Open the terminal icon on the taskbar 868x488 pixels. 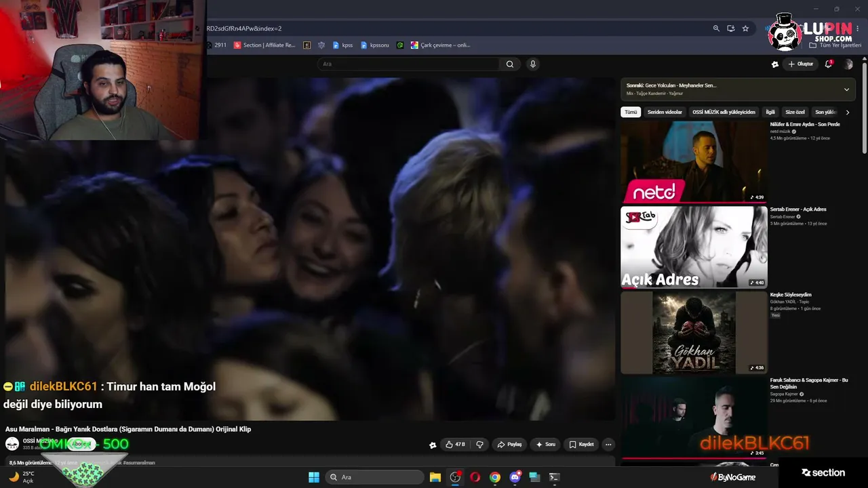pyautogui.click(x=554, y=477)
